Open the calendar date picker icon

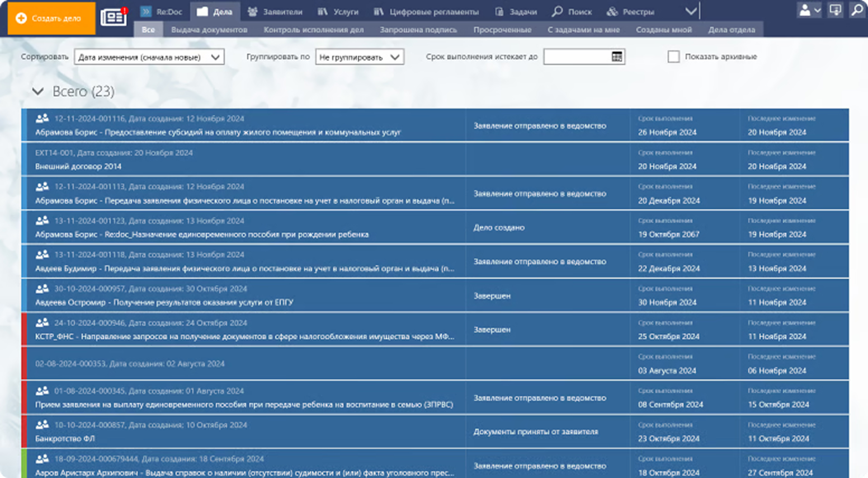(617, 57)
